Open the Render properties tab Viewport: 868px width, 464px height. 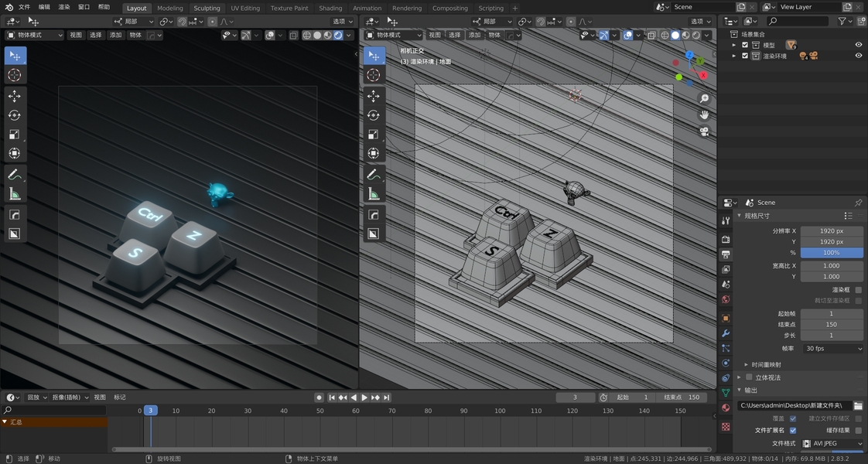point(726,240)
